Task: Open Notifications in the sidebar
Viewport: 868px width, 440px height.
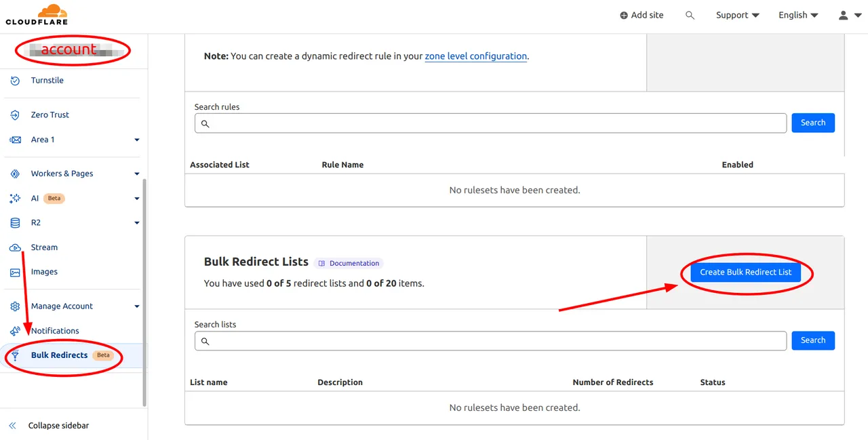Action: tap(55, 331)
